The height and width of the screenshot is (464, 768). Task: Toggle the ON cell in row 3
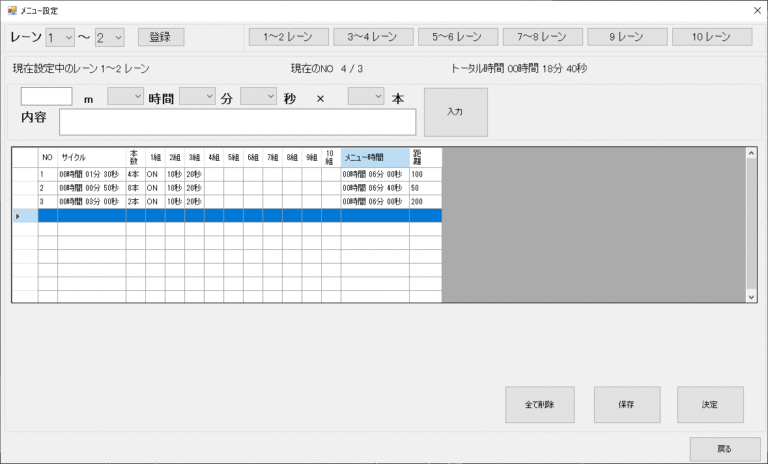154,201
